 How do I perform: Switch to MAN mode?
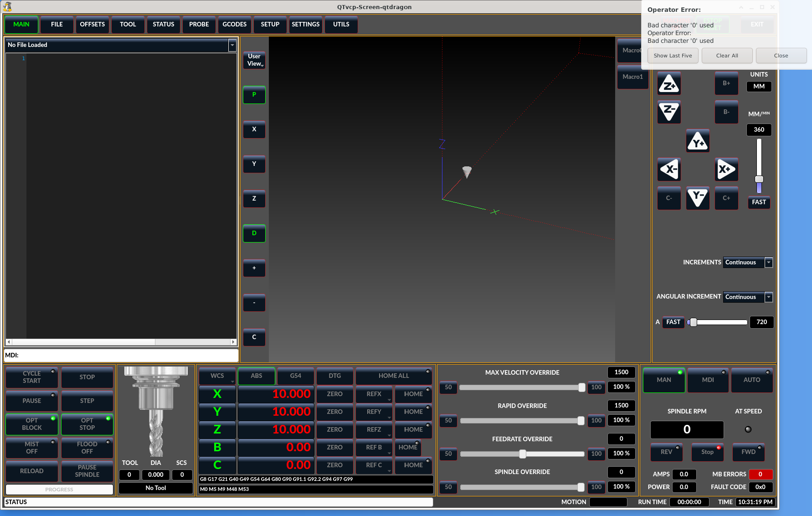click(x=664, y=380)
